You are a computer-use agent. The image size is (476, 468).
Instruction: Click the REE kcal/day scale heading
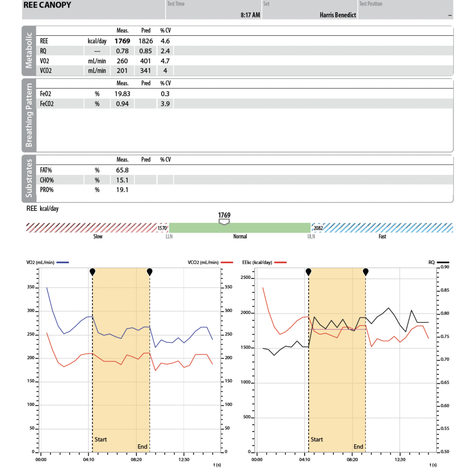click(x=43, y=209)
